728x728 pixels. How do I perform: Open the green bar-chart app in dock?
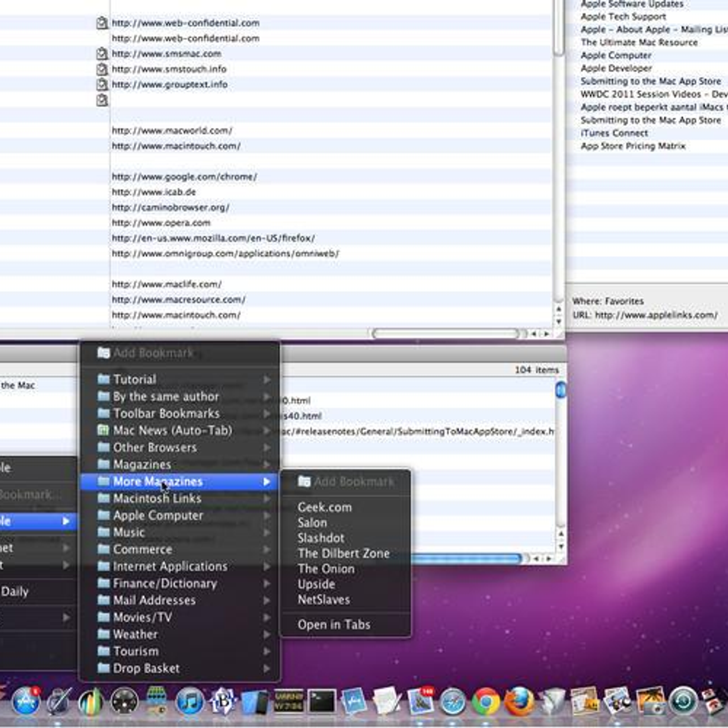(x=91, y=701)
